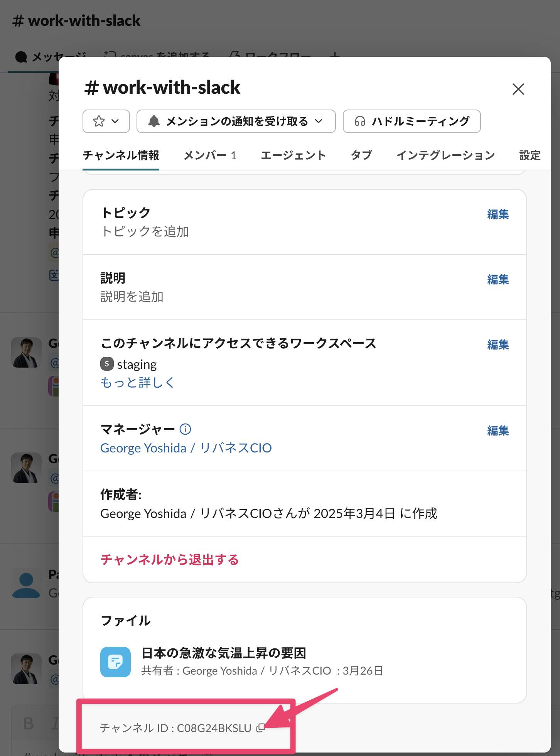The image size is (560, 756).
Task: Close the channel details dialog
Action: 518,89
